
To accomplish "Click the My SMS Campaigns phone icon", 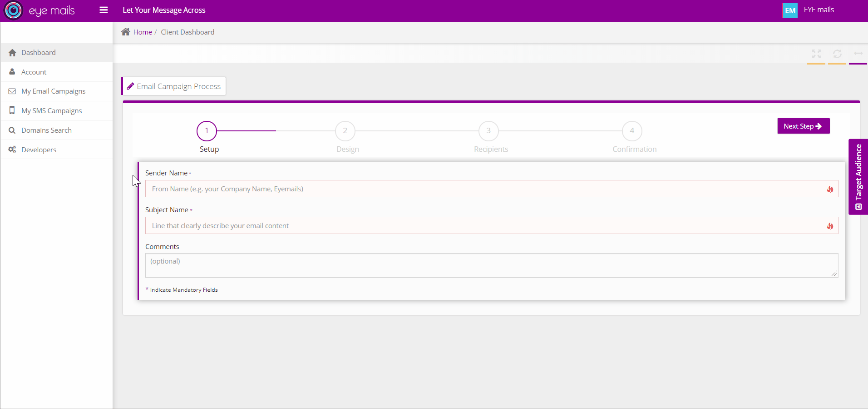I will [12, 110].
